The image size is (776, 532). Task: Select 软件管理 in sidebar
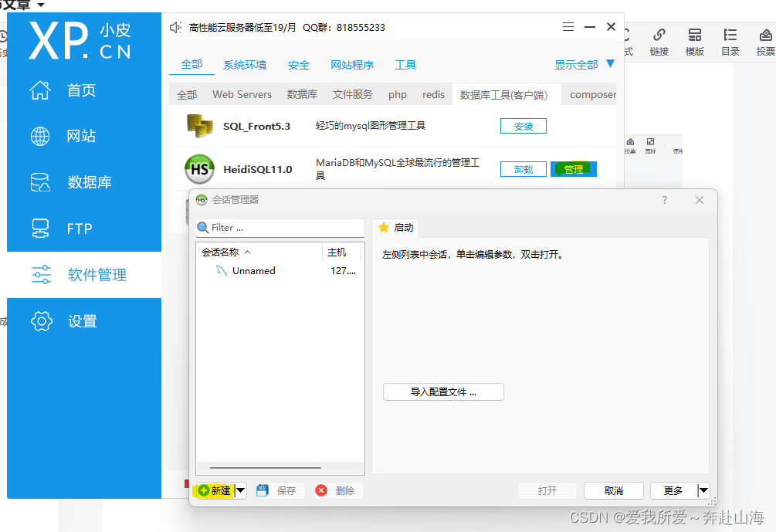coord(84,275)
